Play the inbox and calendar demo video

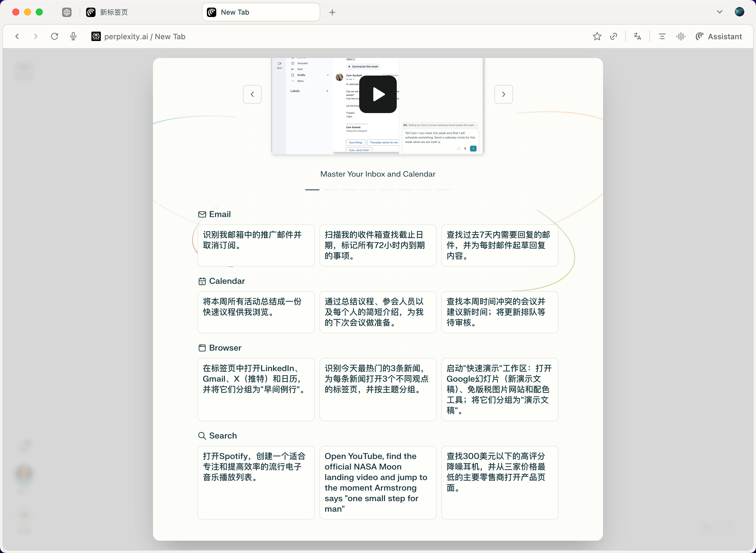coord(378,94)
